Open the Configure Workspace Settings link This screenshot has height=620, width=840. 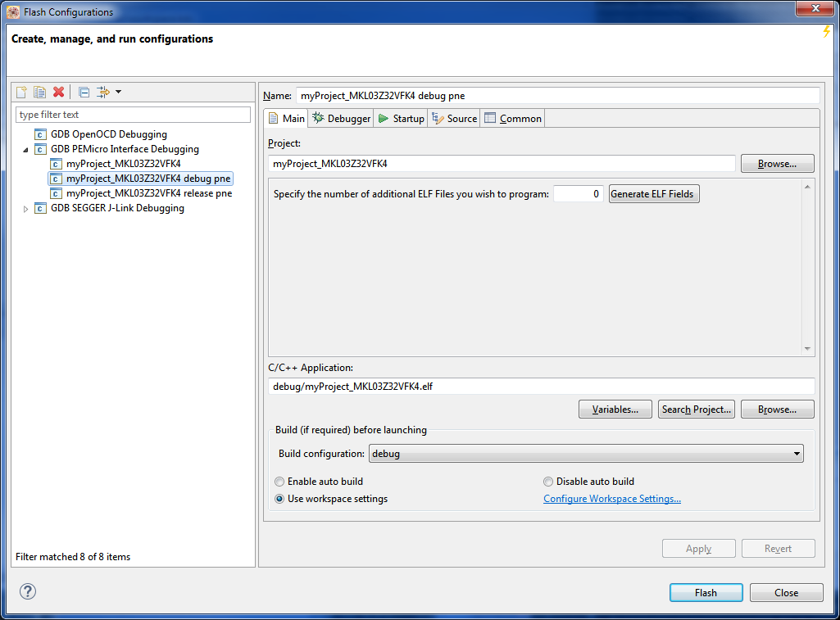(611, 499)
